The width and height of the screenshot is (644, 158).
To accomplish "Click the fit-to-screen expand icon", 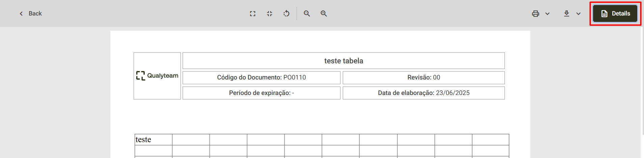I will (253, 13).
